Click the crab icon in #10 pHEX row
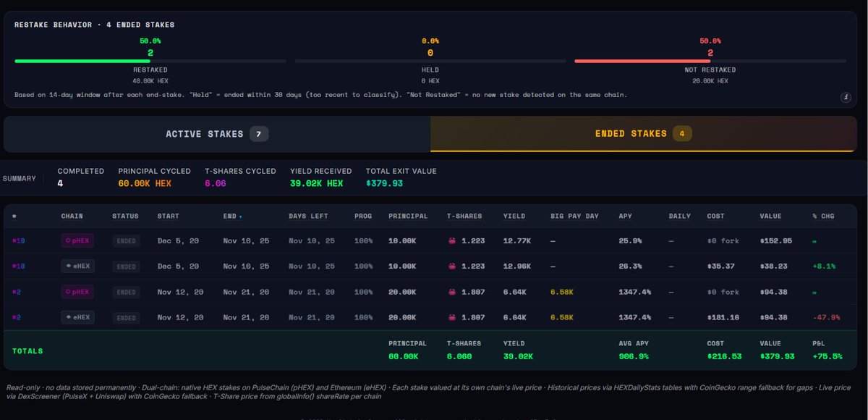 click(x=452, y=240)
